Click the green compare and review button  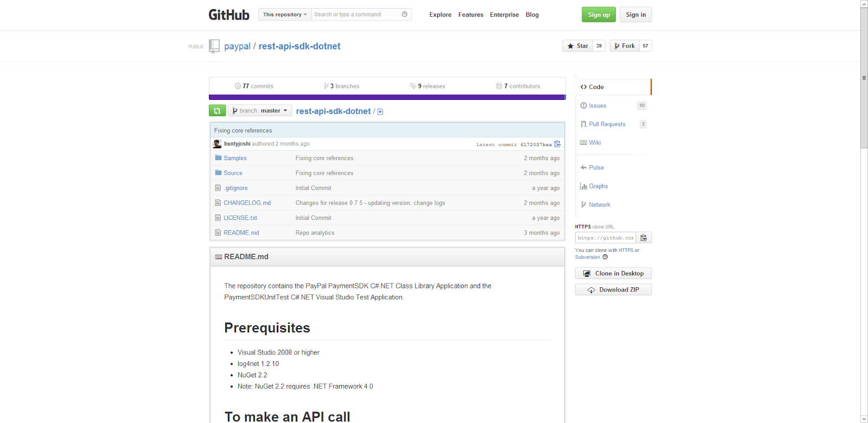(217, 111)
